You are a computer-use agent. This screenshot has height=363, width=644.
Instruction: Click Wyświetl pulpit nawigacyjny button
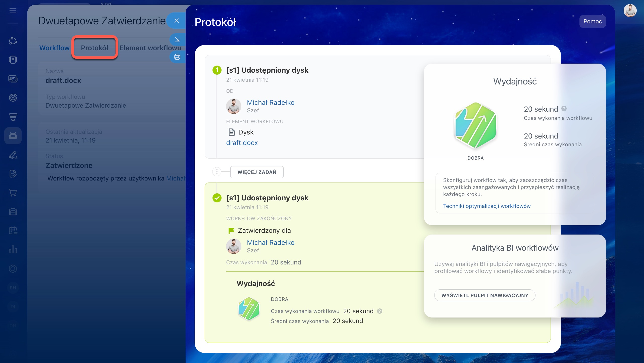click(485, 295)
